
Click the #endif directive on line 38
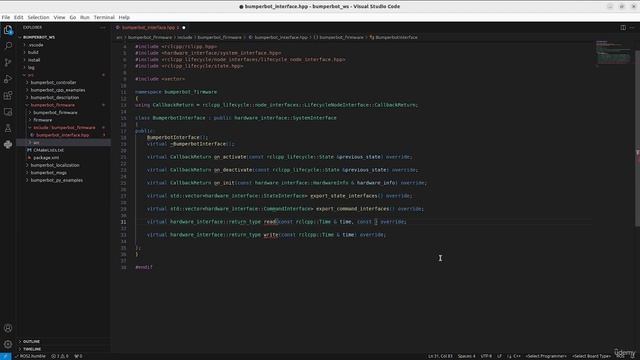click(x=144, y=267)
